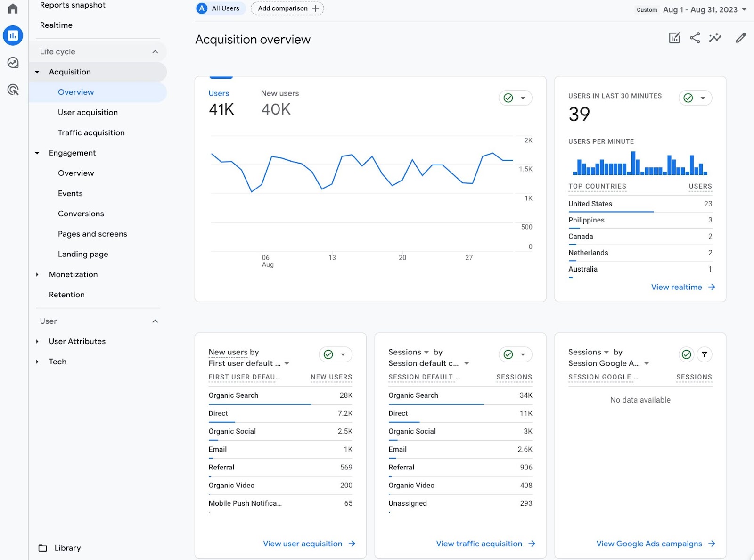Select Pages and screens report
Viewport: 754px width, 560px height.
[x=92, y=234]
